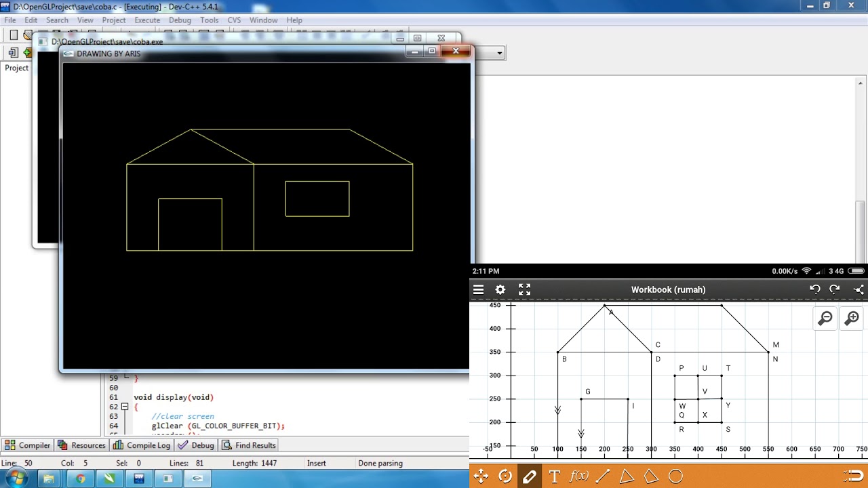Select the quadrilateral polygon tool
The height and width of the screenshot is (488, 868).
coord(651,476)
